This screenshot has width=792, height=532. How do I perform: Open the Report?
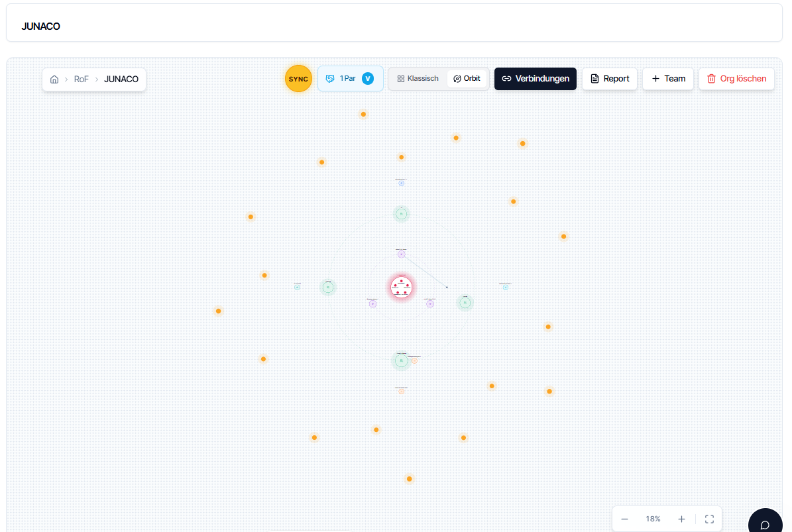click(x=610, y=79)
